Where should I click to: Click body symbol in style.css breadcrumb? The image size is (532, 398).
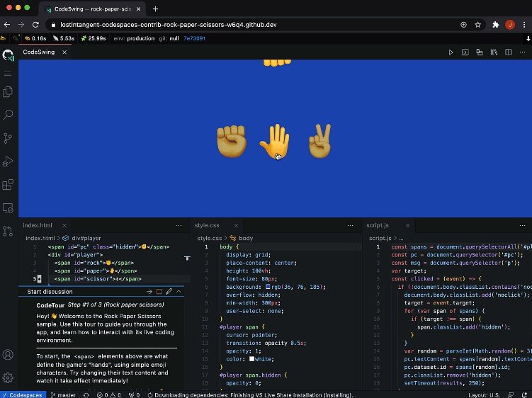[242, 238]
